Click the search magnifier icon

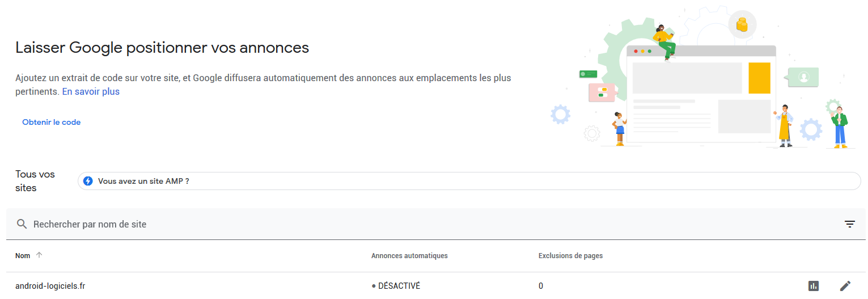(x=22, y=224)
